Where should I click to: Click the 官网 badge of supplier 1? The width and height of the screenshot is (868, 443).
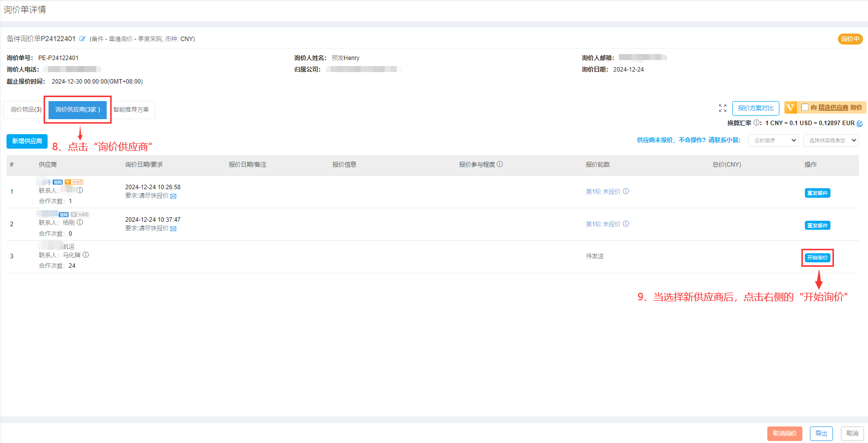58,182
